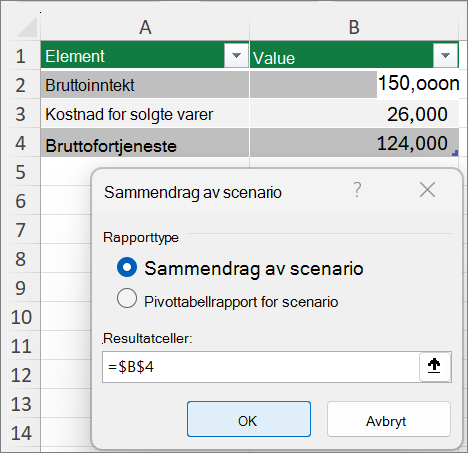Click the Bruttoinntekt value cell in column B
468x453 pixels.
point(354,85)
